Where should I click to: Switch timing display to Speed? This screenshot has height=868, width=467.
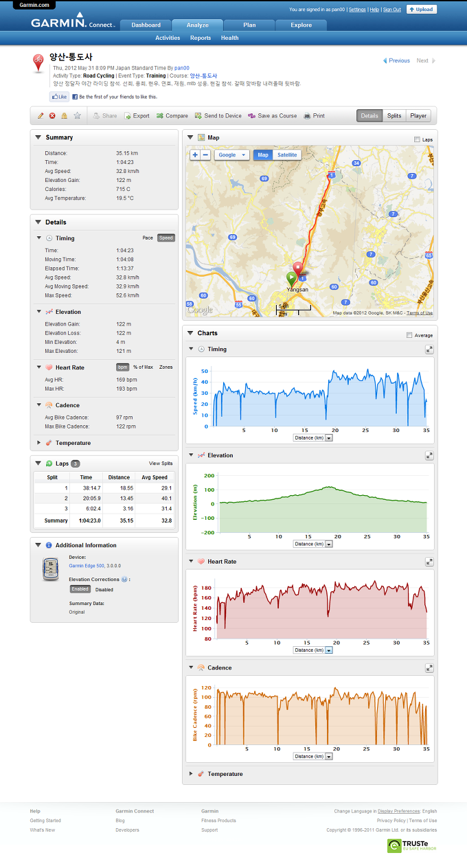(166, 238)
